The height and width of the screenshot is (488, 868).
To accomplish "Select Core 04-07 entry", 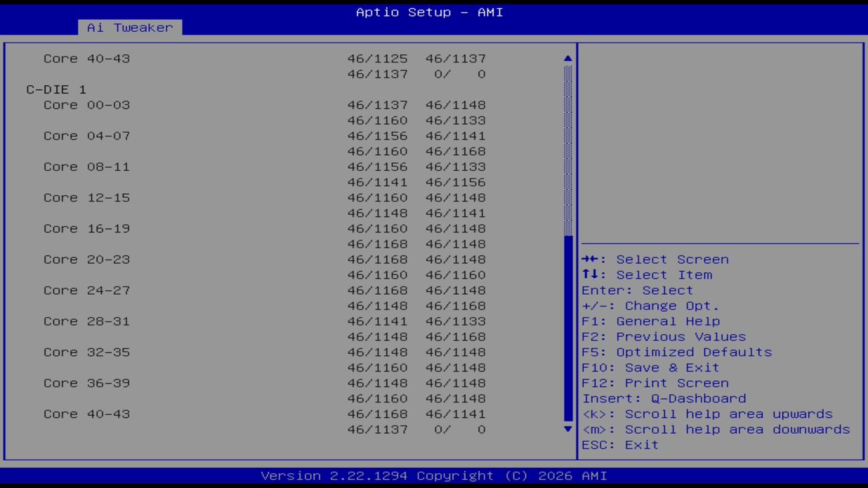I will point(86,136).
